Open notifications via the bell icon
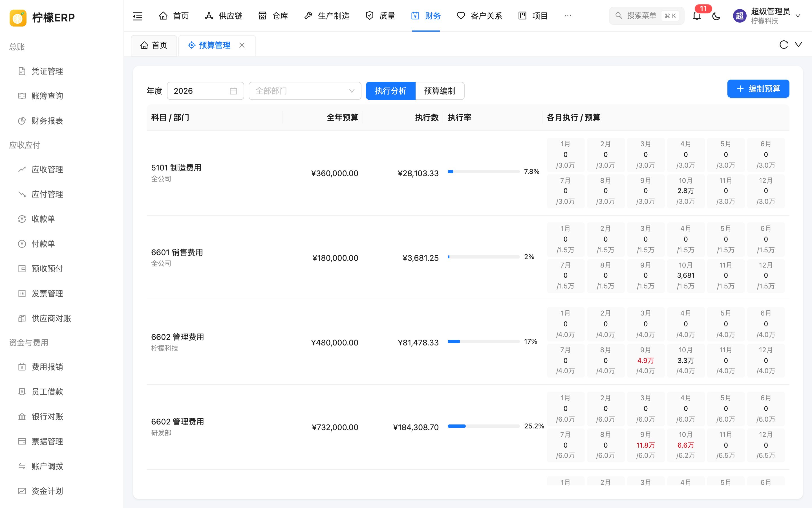 point(697,16)
